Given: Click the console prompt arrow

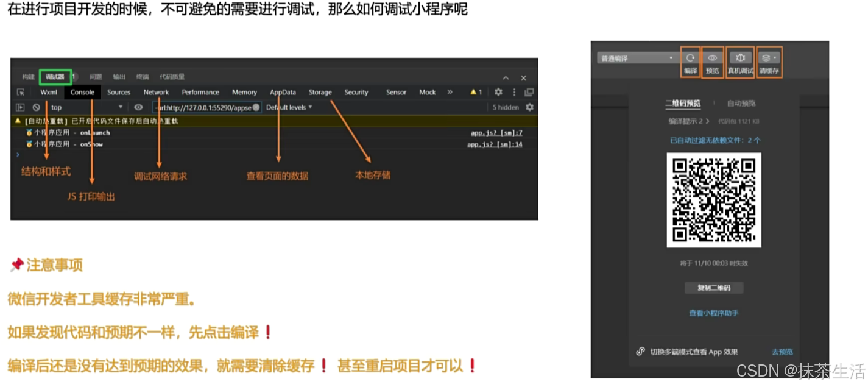Looking at the screenshot, I should [x=18, y=155].
